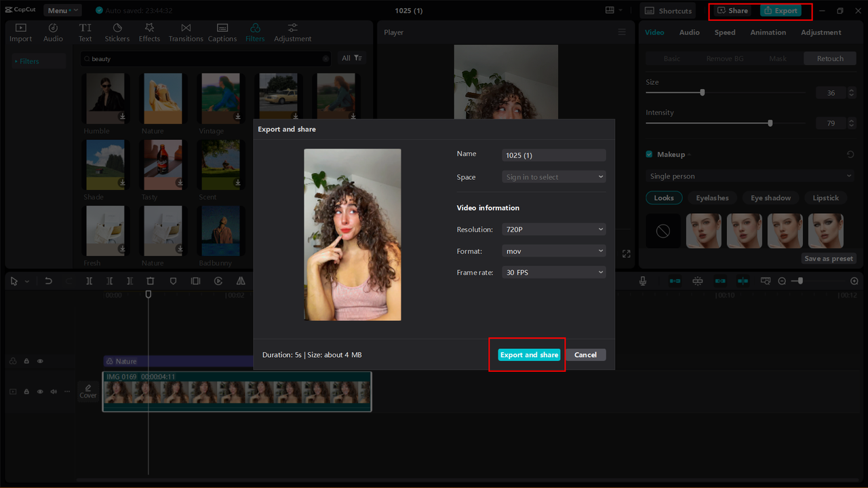Image resolution: width=868 pixels, height=488 pixels.
Task: Click the split clip tool
Action: (x=89, y=281)
